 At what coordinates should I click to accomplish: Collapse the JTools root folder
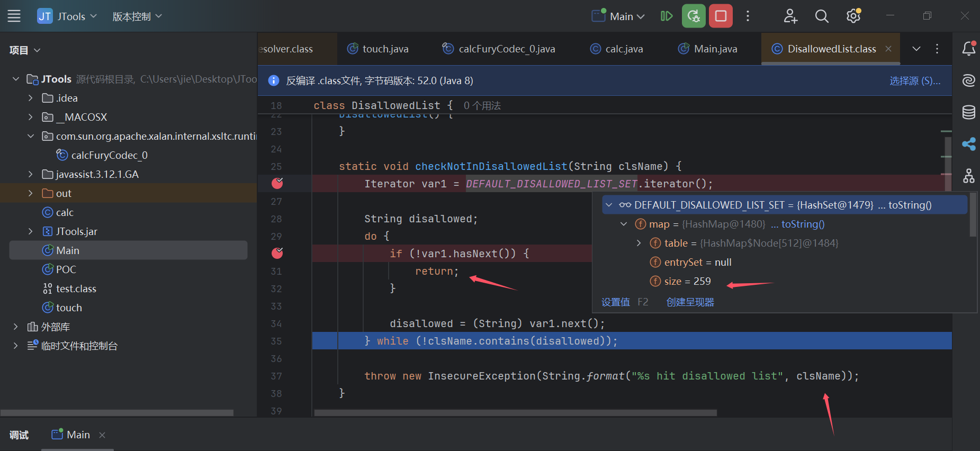click(x=16, y=79)
